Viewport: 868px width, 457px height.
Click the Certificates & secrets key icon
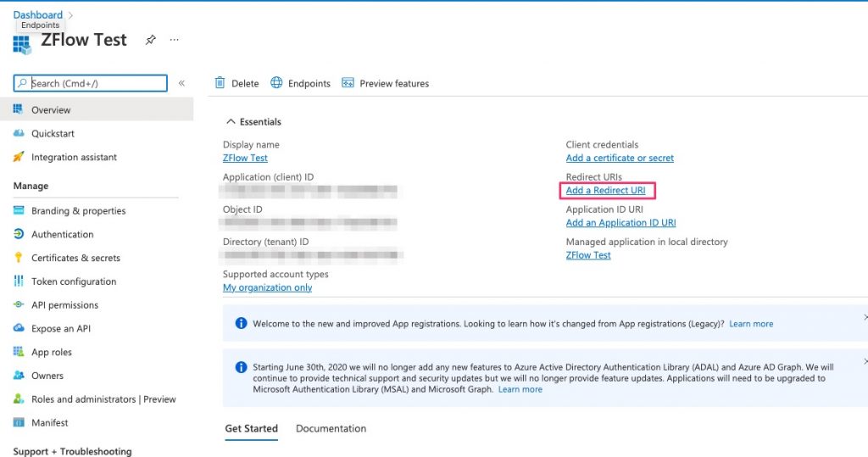(19, 257)
